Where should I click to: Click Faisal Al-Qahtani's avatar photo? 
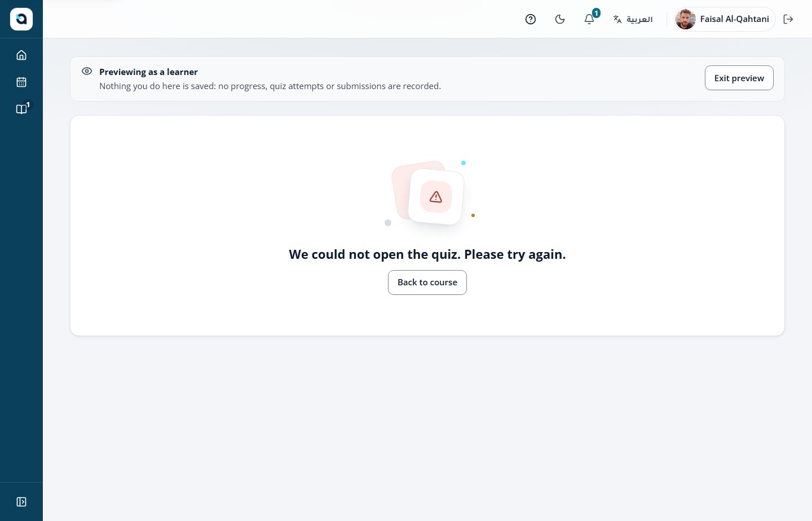tap(686, 19)
